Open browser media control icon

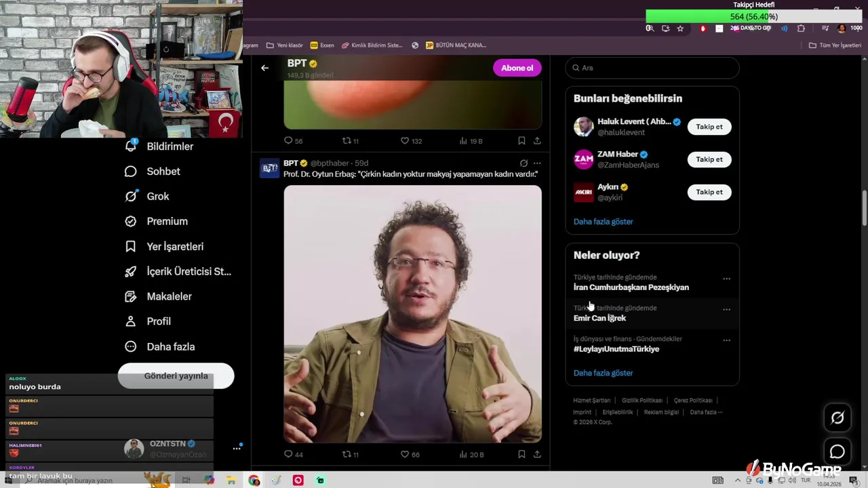click(825, 28)
